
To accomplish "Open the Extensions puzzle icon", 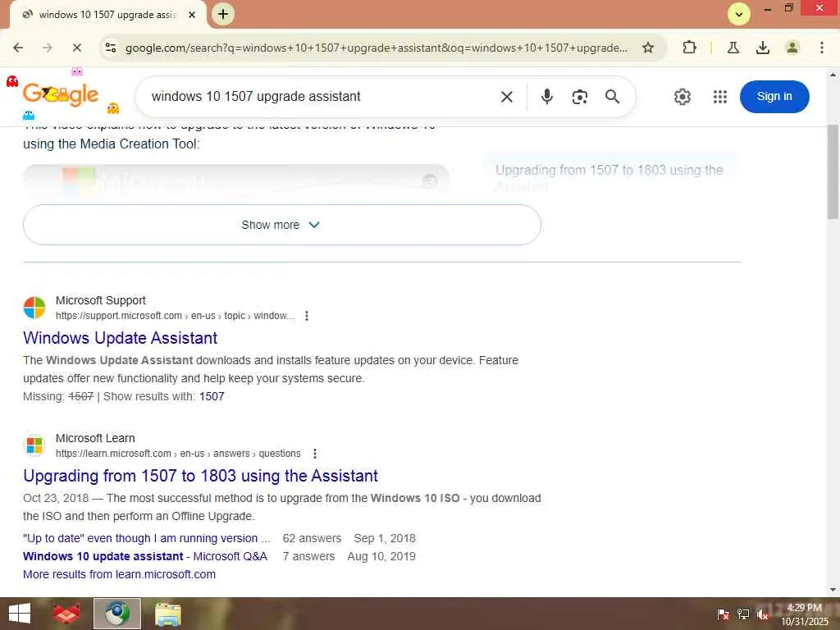I will [689, 48].
